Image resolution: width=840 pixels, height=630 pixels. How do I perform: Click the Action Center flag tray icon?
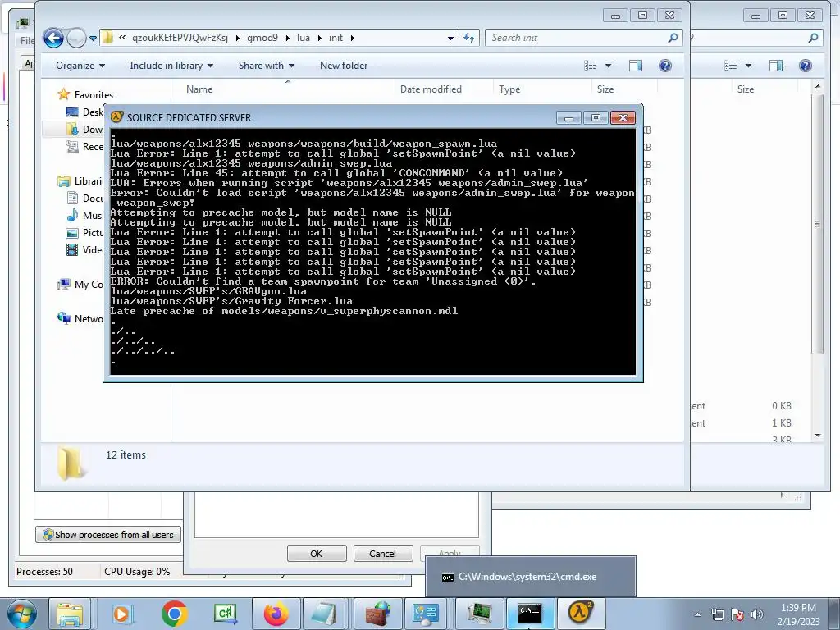click(x=737, y=614)
